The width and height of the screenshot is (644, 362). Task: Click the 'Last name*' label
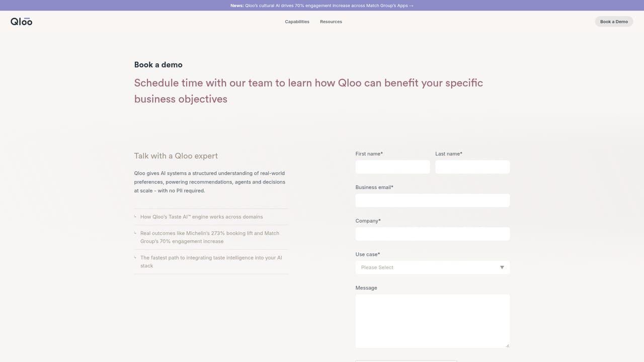(x=449, y=154)
